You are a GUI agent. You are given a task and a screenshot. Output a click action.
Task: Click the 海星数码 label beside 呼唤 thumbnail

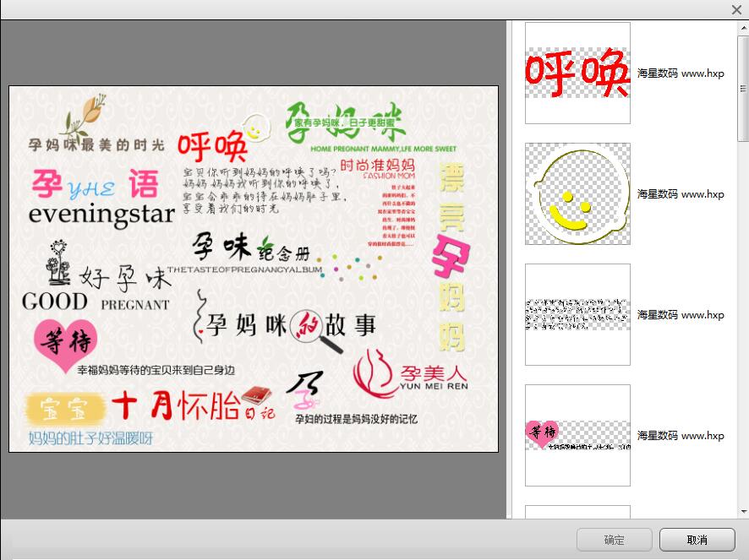coord(681,73)
